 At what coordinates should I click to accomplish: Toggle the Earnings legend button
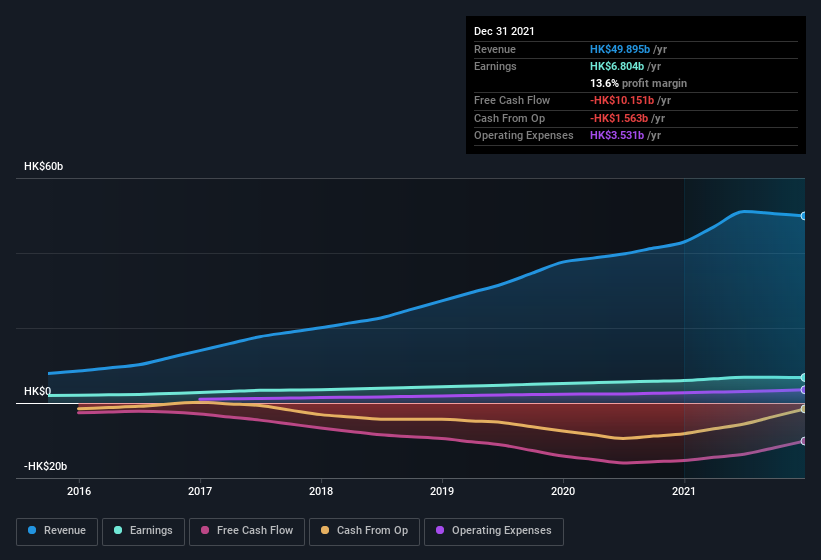pyautogui.click(x=143, y=531)
